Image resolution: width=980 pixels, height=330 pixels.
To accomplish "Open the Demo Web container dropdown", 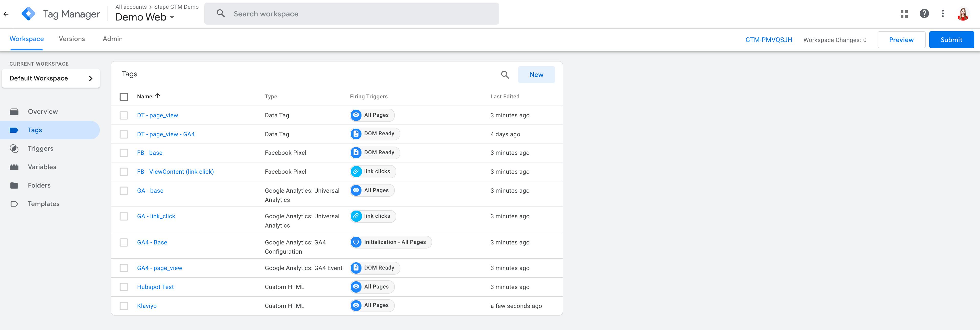I will [x=145, y=17].
